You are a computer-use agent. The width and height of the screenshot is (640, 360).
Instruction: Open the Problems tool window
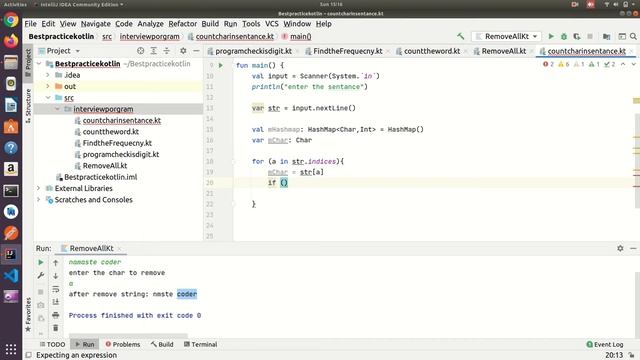[x=123, y=344]
